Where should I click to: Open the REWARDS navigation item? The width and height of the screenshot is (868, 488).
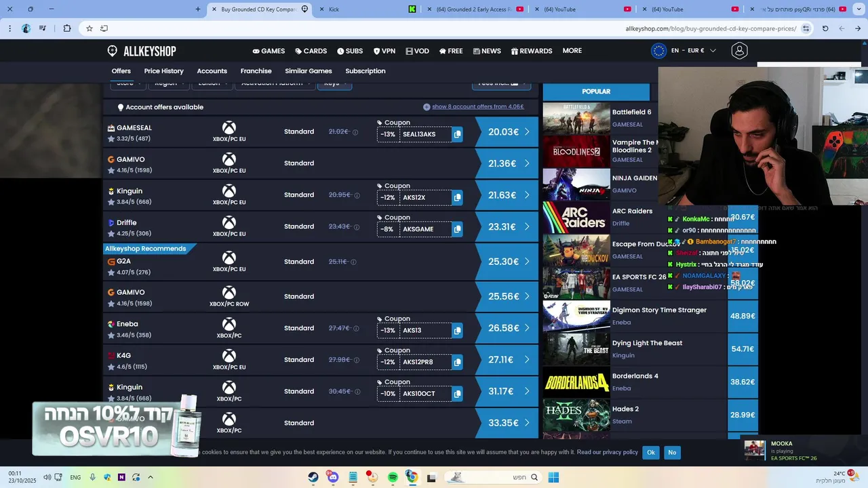532,51
